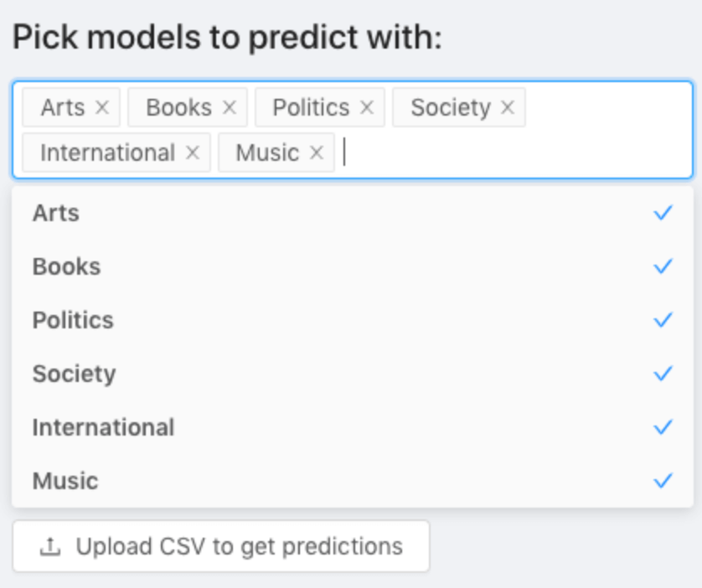This screenshot has height=588, width=702.
Task: Remove the Arts tag with its X icon
Action: coord(102,107)
